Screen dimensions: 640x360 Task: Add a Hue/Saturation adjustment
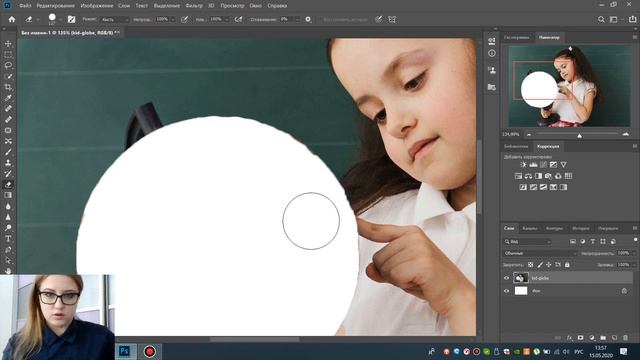pyautogui.click(x=518, y=176)
